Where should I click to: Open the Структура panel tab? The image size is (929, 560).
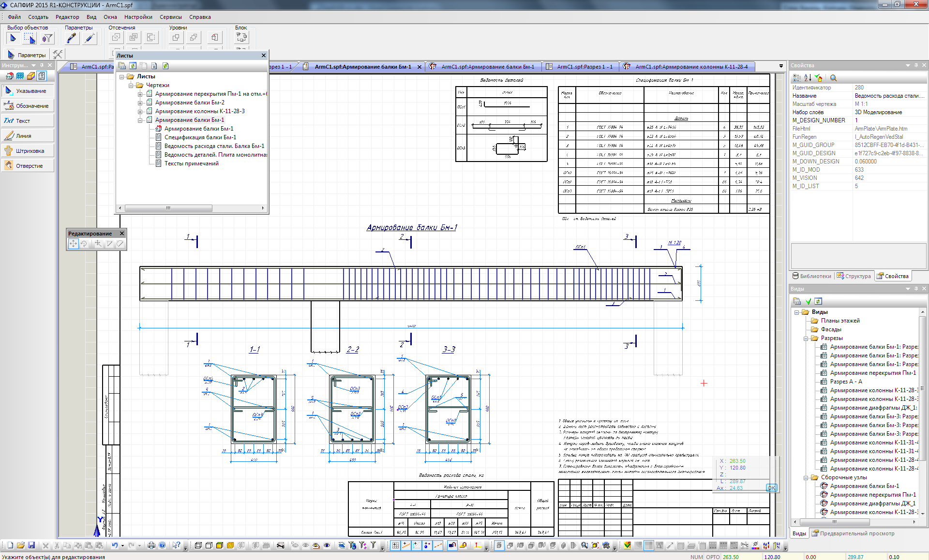(x=854, y=276)
